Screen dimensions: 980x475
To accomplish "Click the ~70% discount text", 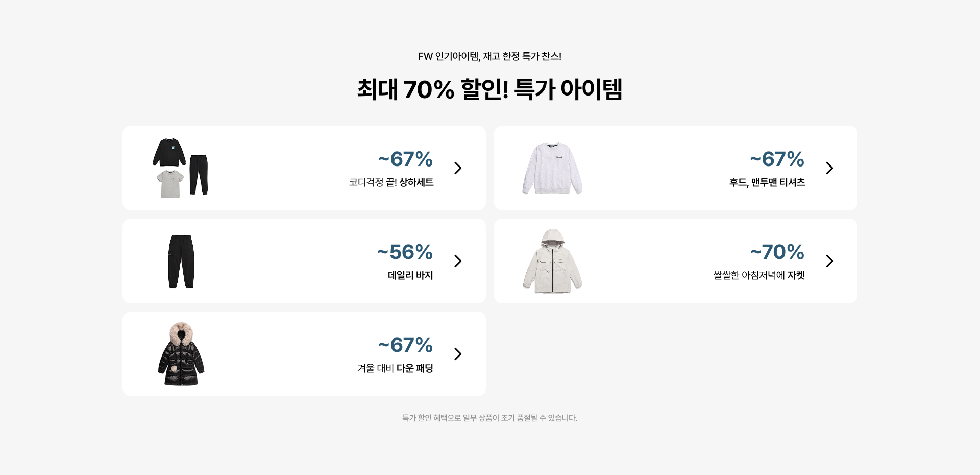I will [x=777, y=252].
